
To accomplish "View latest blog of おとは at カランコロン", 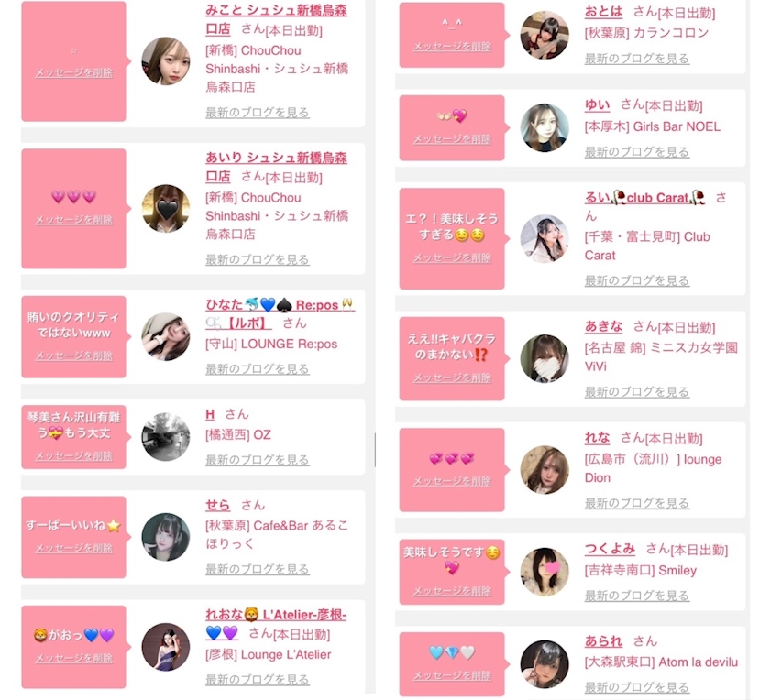I will click(x=637, y=59).
